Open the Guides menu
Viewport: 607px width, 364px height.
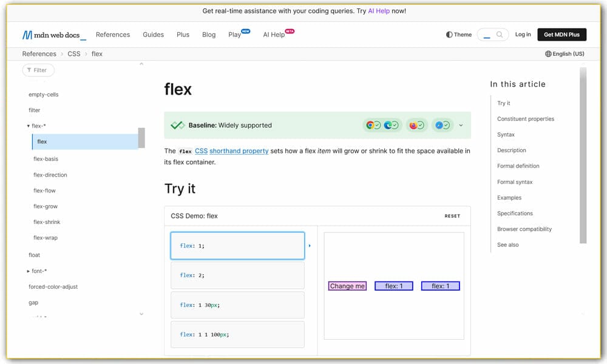153,35
